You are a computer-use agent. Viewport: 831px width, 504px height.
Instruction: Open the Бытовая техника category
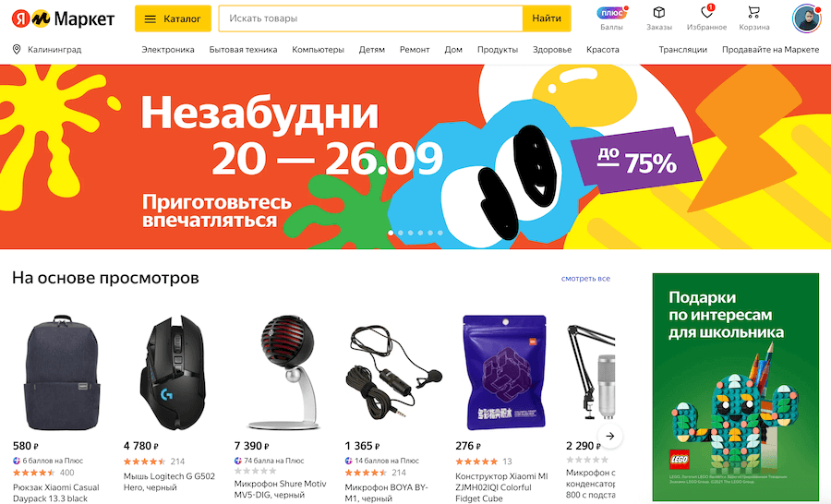[243, 49]
